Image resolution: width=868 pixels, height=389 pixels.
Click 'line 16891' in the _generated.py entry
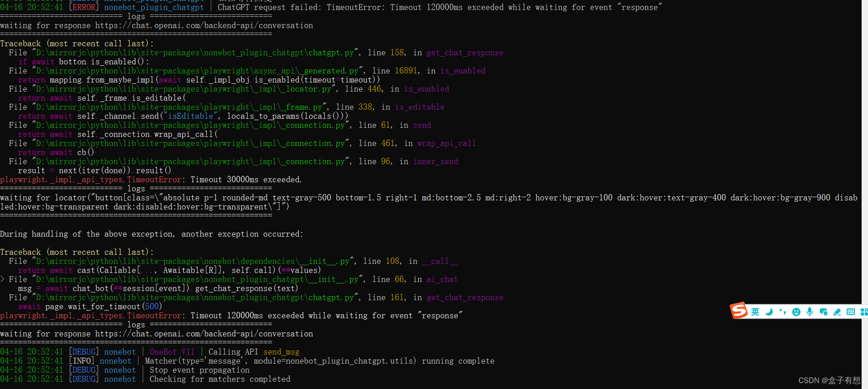[395, 71]
